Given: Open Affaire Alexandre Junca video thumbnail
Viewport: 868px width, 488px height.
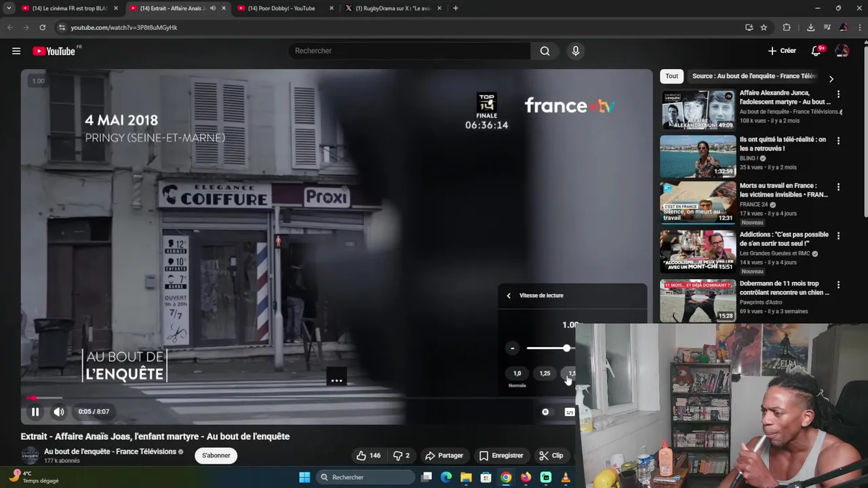Looking at the screenshot, I should [698, 110].
